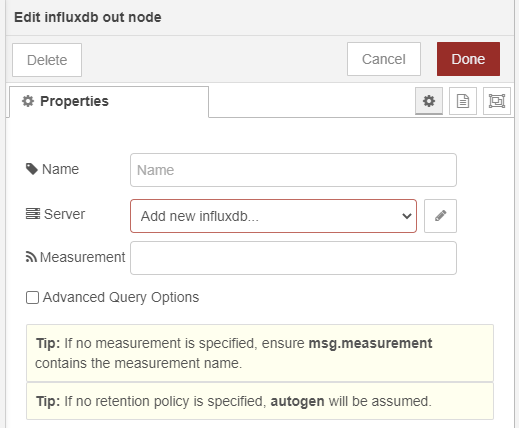This screenshot has width=519, height=428.
Task: Click the tag icon beside Name
Action: [x=32, y=169]
